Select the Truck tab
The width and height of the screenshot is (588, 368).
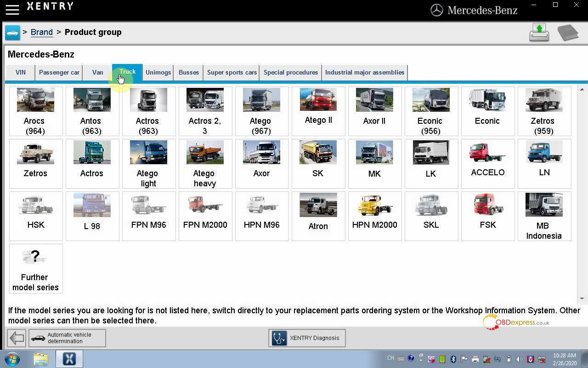[x=127, y=72]
